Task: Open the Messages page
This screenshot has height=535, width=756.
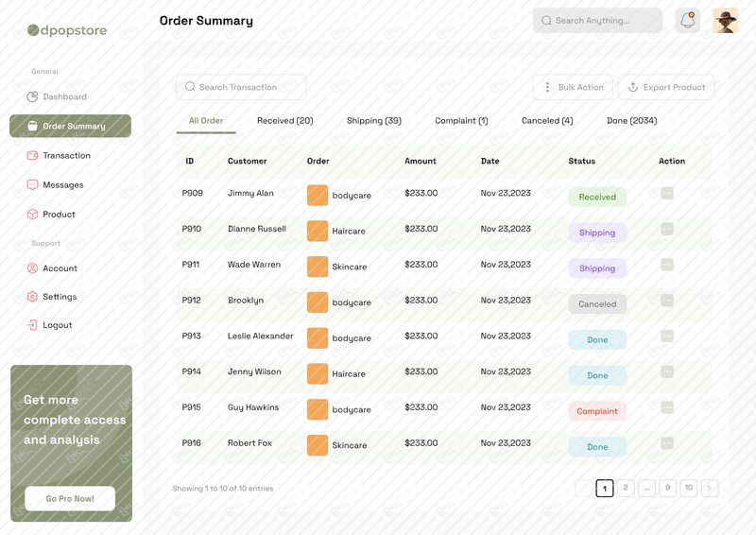Action: tap(62, 184)
